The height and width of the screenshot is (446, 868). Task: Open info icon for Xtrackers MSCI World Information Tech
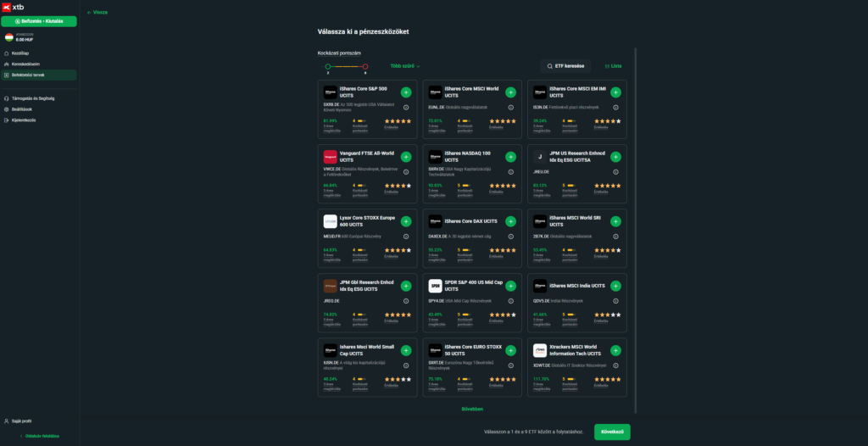click(615, 365)
